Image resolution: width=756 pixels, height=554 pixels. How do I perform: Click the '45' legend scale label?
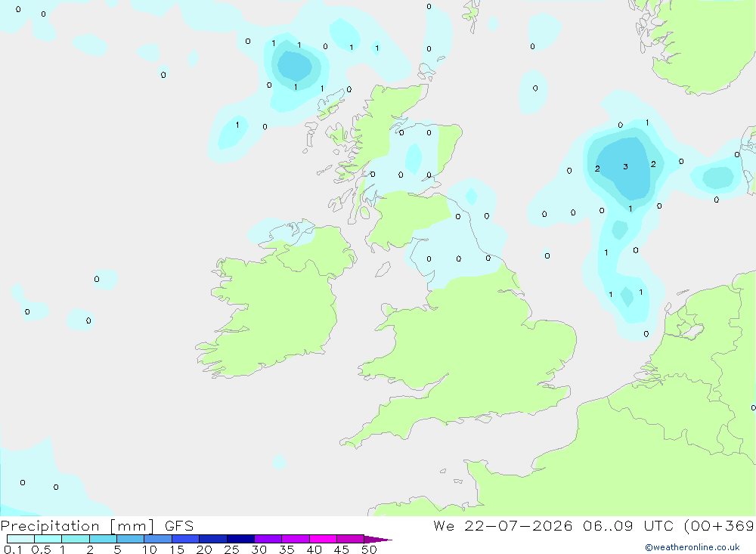(342, 549)
